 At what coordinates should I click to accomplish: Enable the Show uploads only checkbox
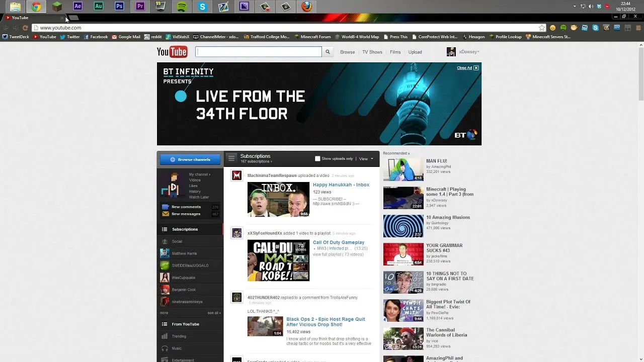pos(317,157)
